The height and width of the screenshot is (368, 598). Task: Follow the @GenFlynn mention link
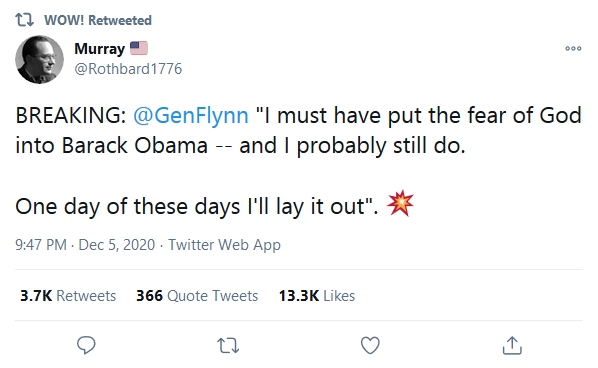coord(191,115)
